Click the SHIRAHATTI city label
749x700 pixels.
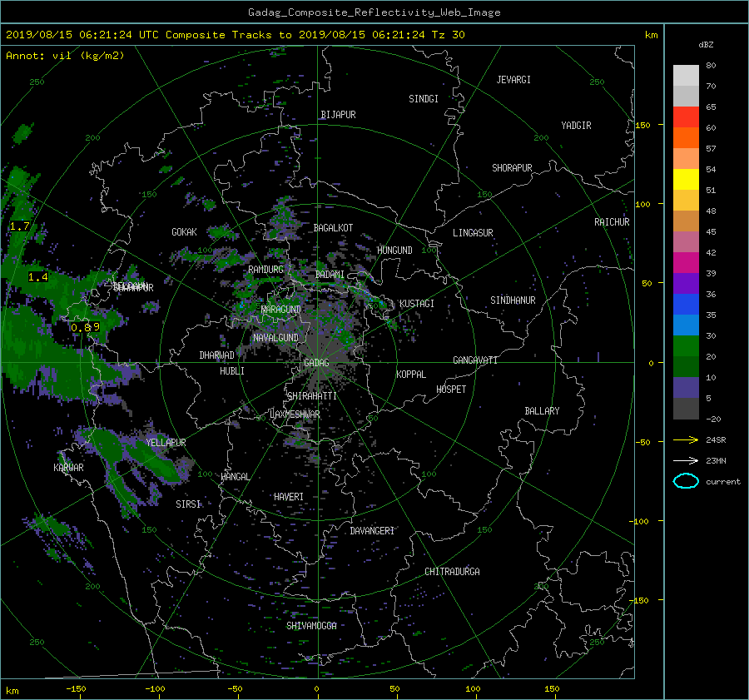pos(312,396)
